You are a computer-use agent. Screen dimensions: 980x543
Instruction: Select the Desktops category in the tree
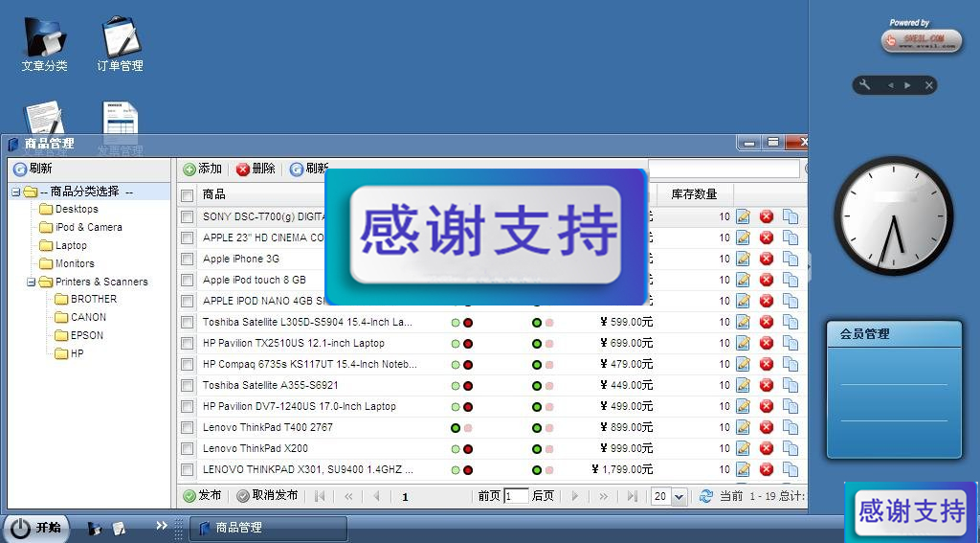coord(77,209)
